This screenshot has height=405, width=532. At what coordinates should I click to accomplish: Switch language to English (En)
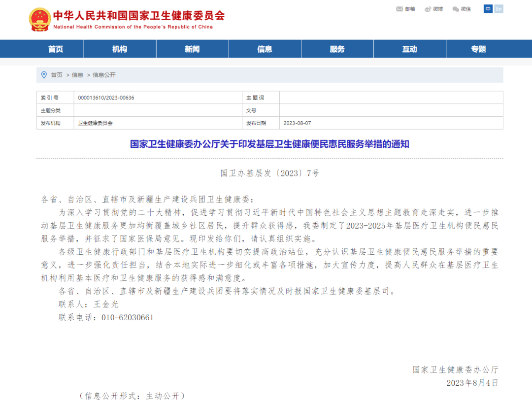(499, 9)
